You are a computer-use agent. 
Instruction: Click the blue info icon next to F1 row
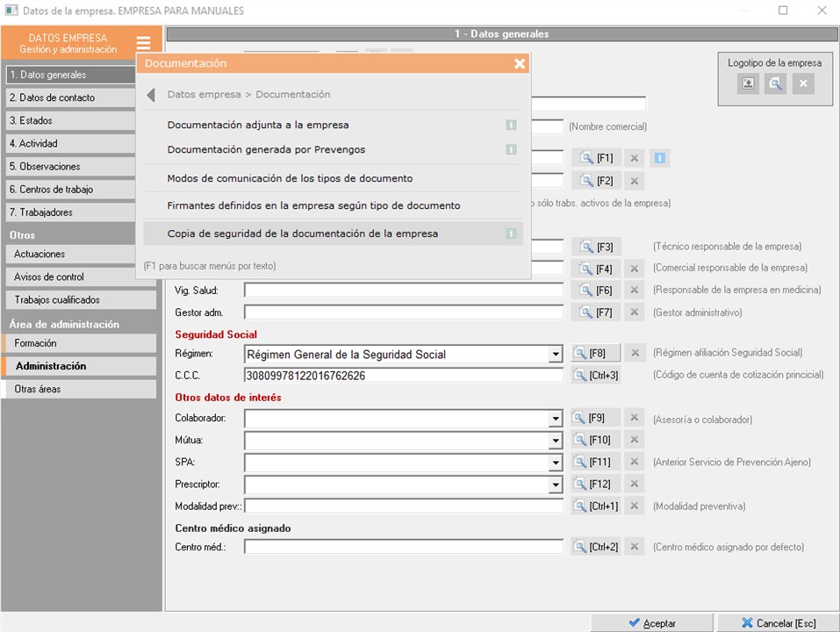661,158
